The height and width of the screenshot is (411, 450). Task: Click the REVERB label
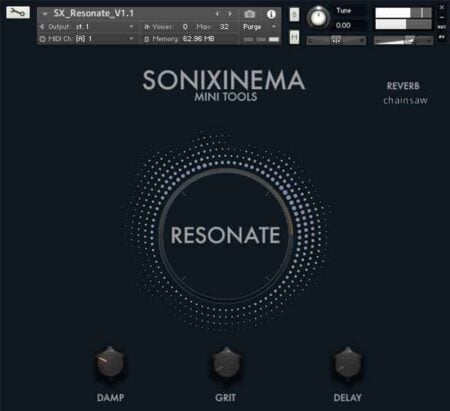pos(403,86)
